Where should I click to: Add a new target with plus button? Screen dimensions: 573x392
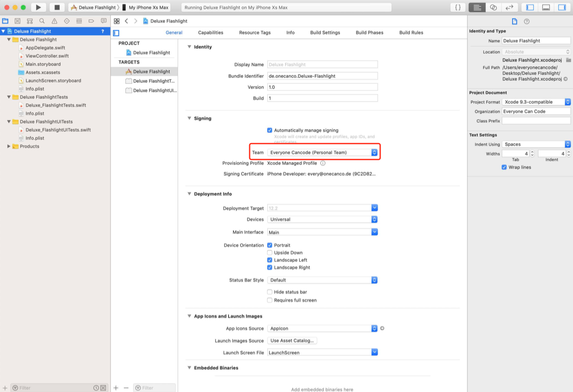pos(116,388)
